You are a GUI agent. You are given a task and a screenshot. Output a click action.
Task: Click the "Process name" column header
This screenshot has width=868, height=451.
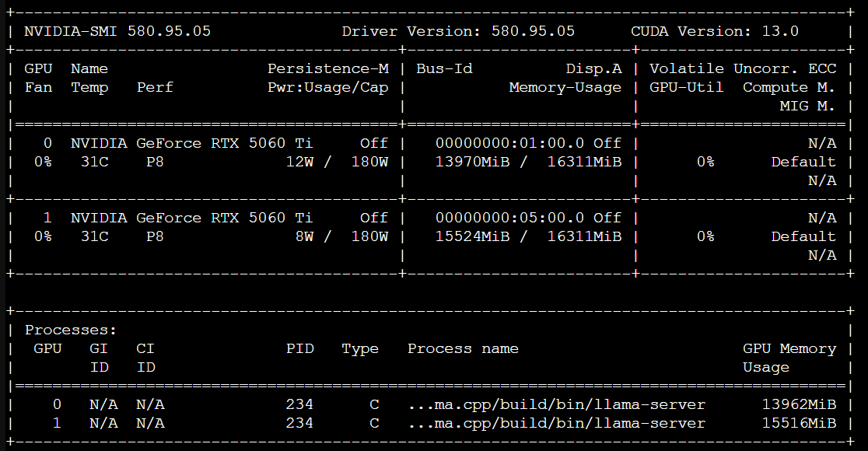pyautogui.click(x=464, y=348)
